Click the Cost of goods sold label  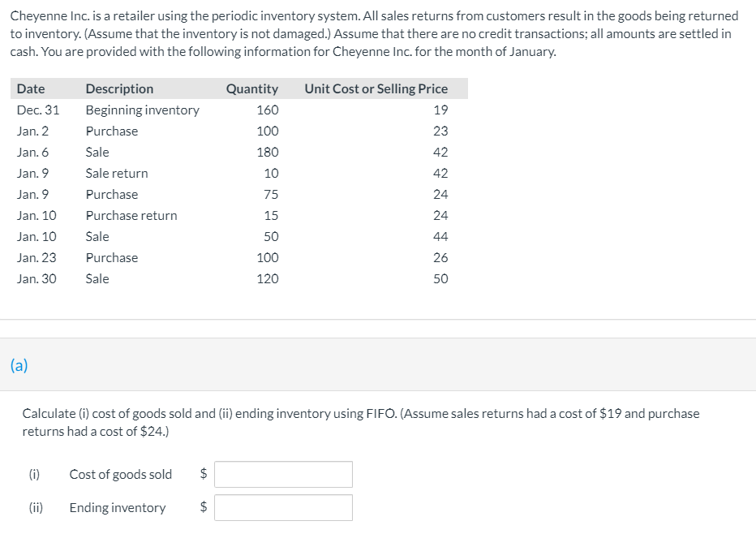[x=121, y=474]
